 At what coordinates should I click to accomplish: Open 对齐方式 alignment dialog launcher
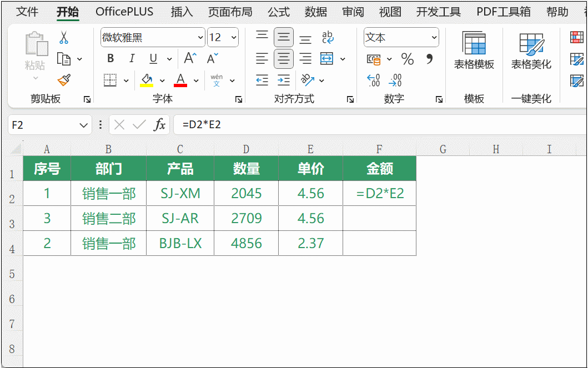[350, 99]
